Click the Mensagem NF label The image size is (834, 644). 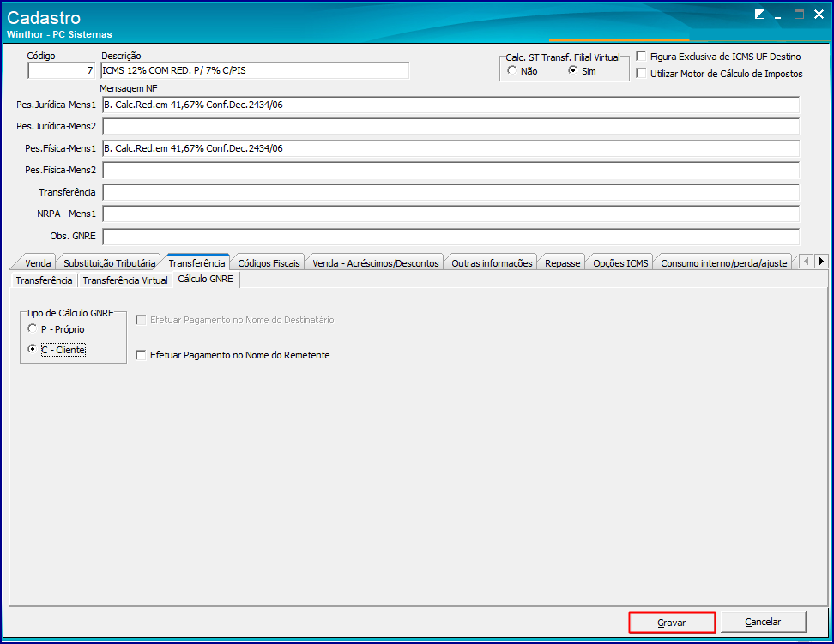pos(128,88)
